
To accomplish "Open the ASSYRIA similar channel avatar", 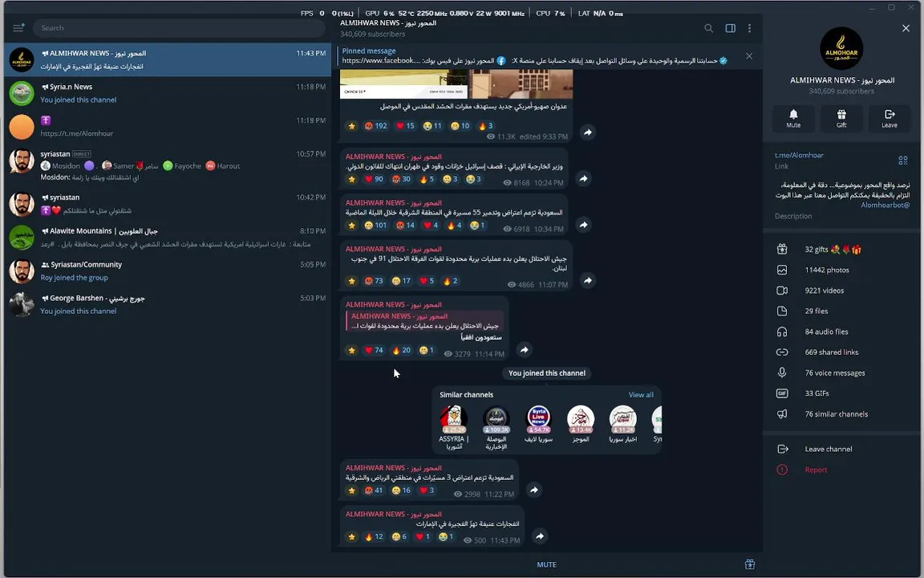I will (454, 419).
